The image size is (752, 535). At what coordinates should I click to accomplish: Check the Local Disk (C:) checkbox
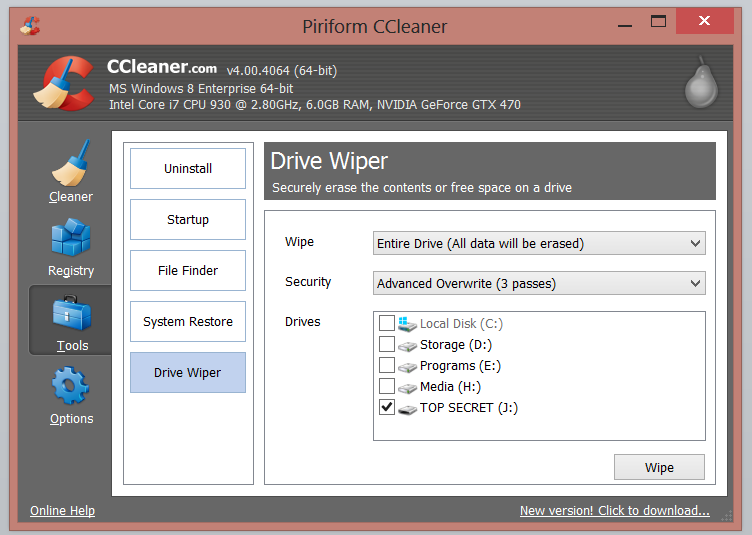pos(387,323)
